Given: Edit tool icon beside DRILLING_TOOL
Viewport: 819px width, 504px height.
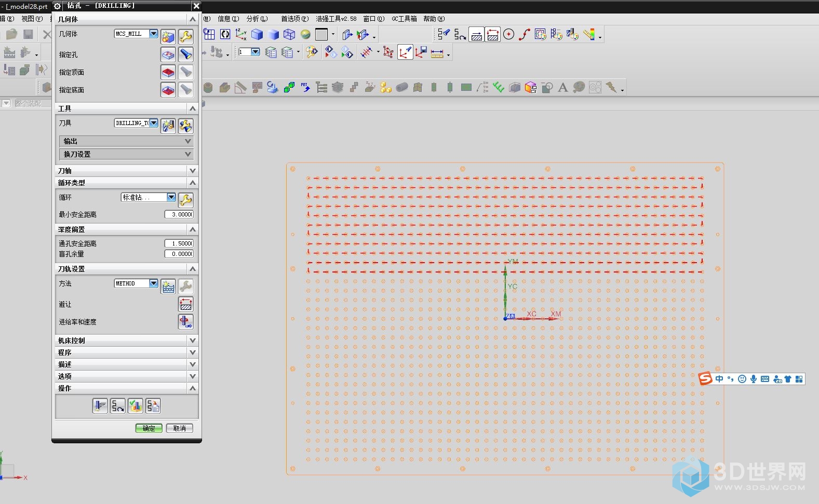Looking at the screenshot, I should click(x=185, y=126).
